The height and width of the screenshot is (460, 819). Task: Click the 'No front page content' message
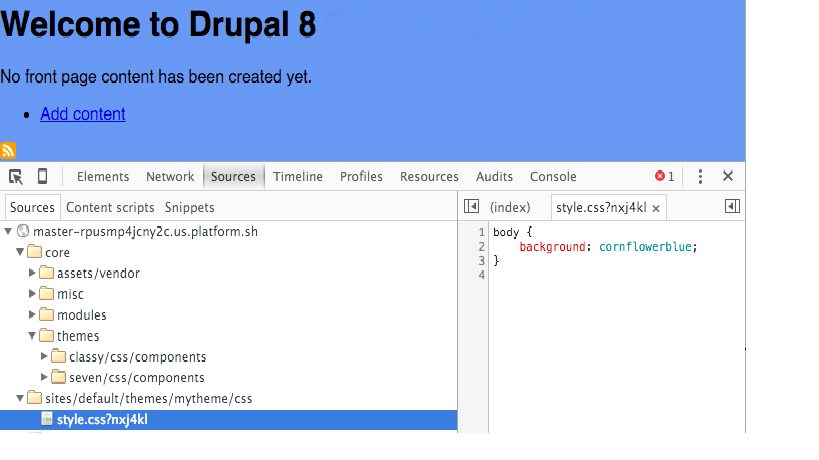click(x=156, y=77)
